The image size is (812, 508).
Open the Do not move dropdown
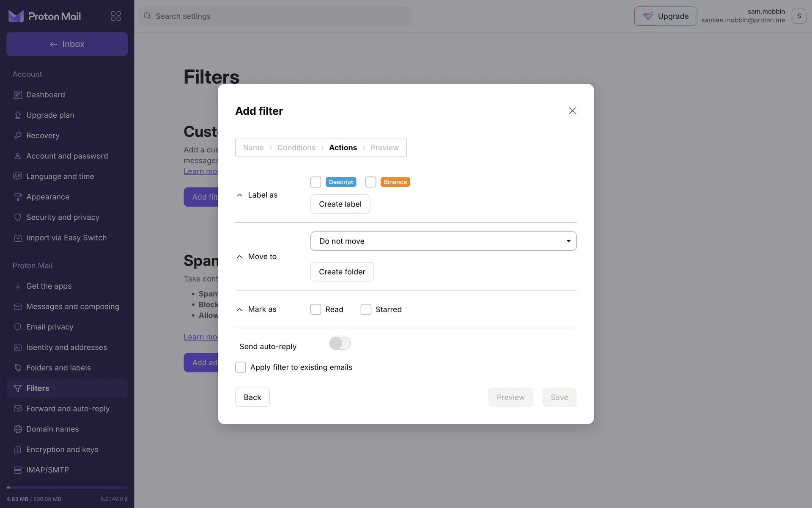tap(443, 241)
